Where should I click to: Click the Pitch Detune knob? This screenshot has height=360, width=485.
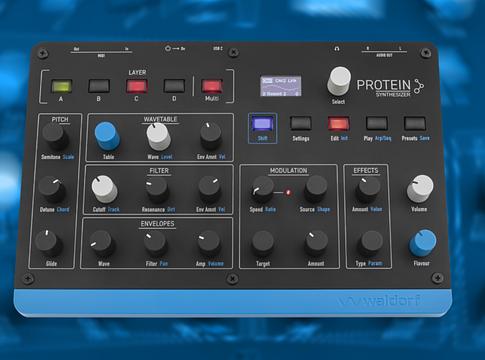coord(52,190)
